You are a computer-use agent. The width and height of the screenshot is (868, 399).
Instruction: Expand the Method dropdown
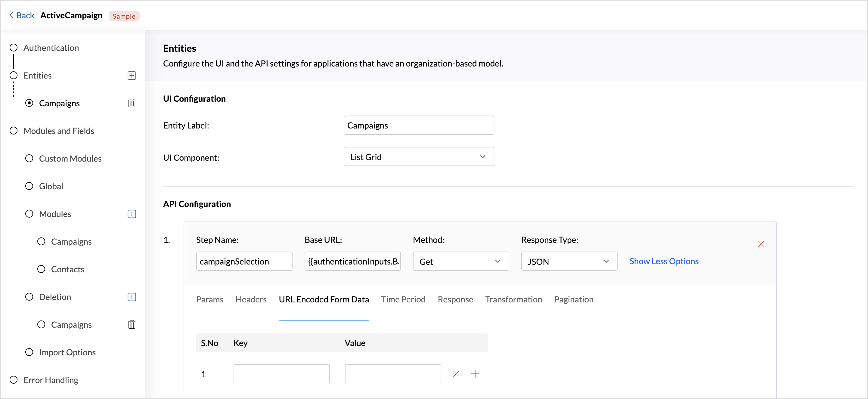coord(460,261)
